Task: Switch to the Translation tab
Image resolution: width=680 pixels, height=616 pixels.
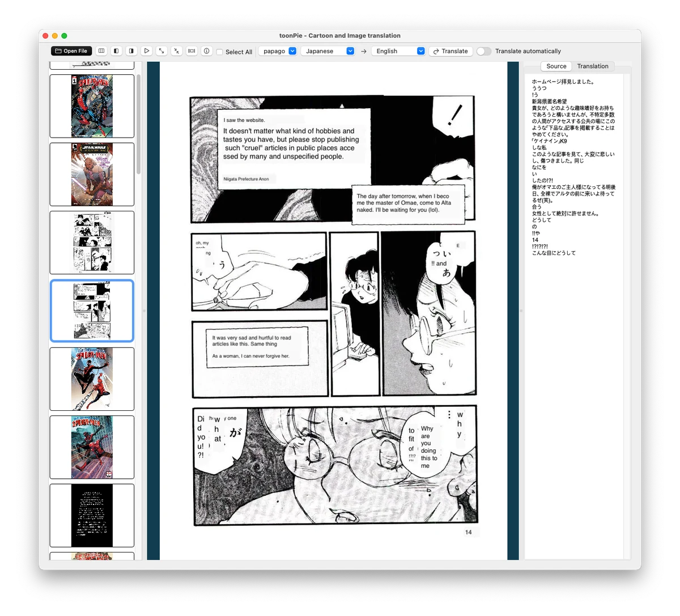Action: [x=593, y=66]
